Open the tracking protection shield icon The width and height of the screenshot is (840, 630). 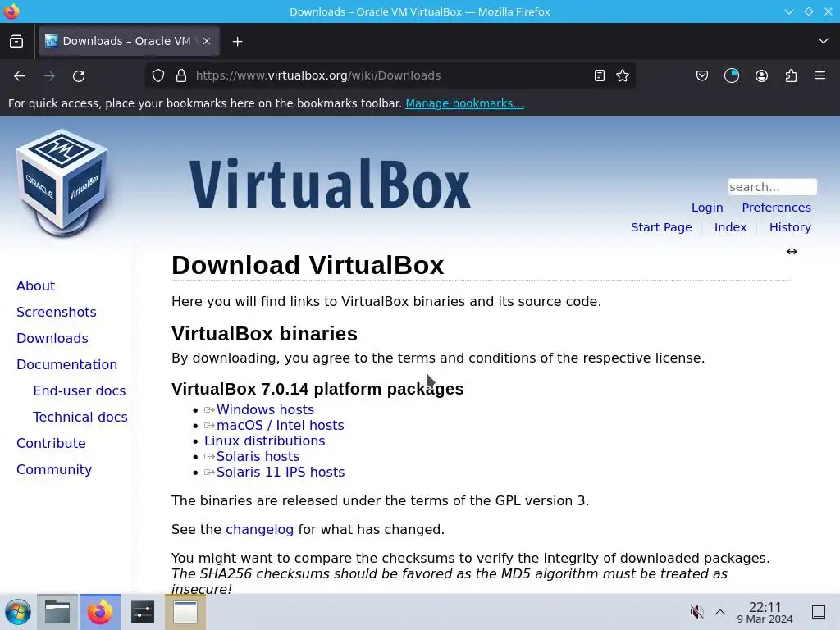point(158,75)
